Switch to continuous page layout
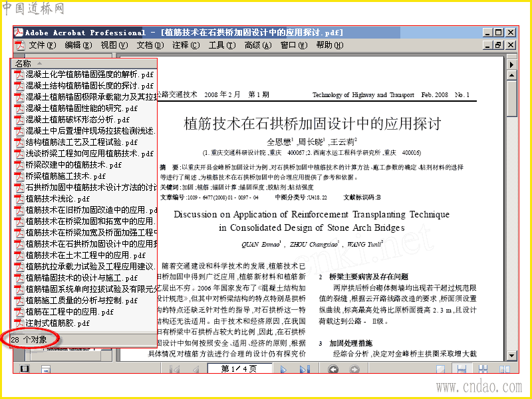532x399 pixels. pyautogui.click(x=462, y=369)
